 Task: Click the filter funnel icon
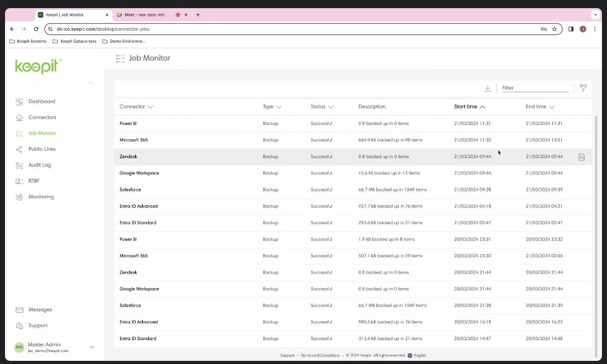(x=583, y=88)
